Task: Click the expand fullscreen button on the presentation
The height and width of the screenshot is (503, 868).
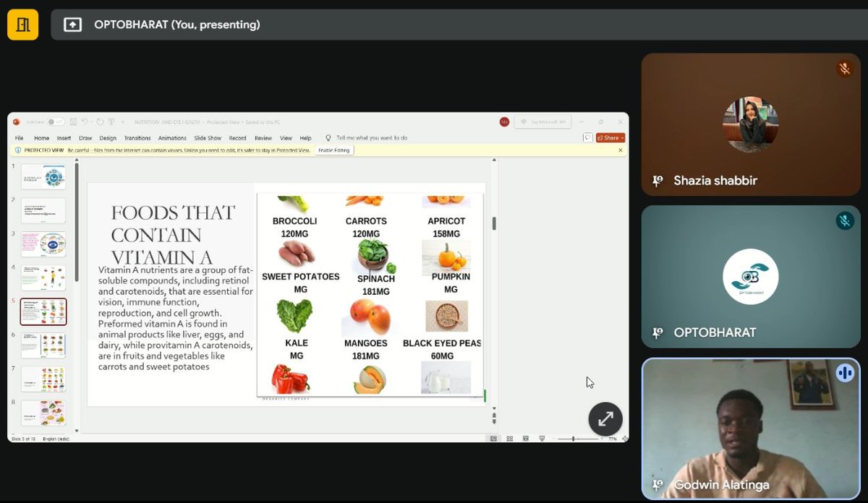Action: [x=605, y=418]
